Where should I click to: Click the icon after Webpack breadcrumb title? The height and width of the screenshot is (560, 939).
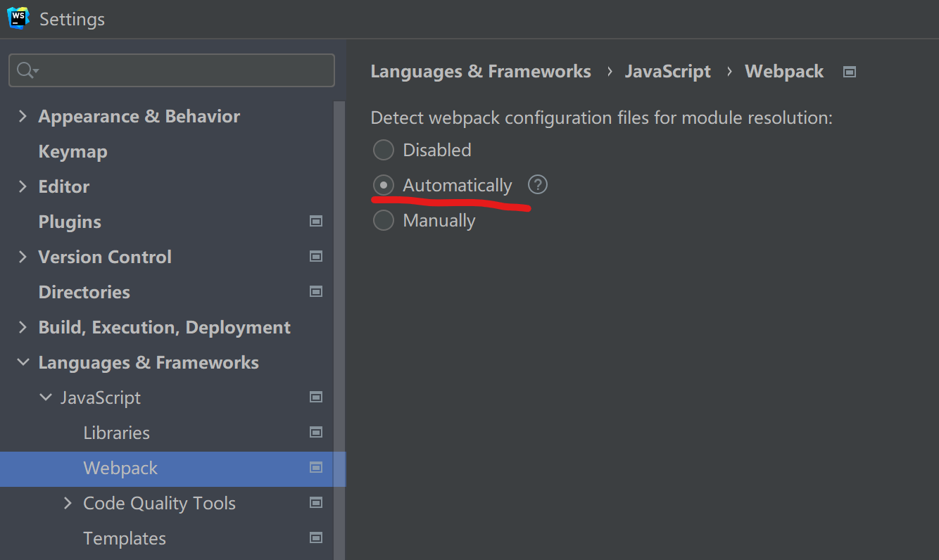tap(849, 71)
